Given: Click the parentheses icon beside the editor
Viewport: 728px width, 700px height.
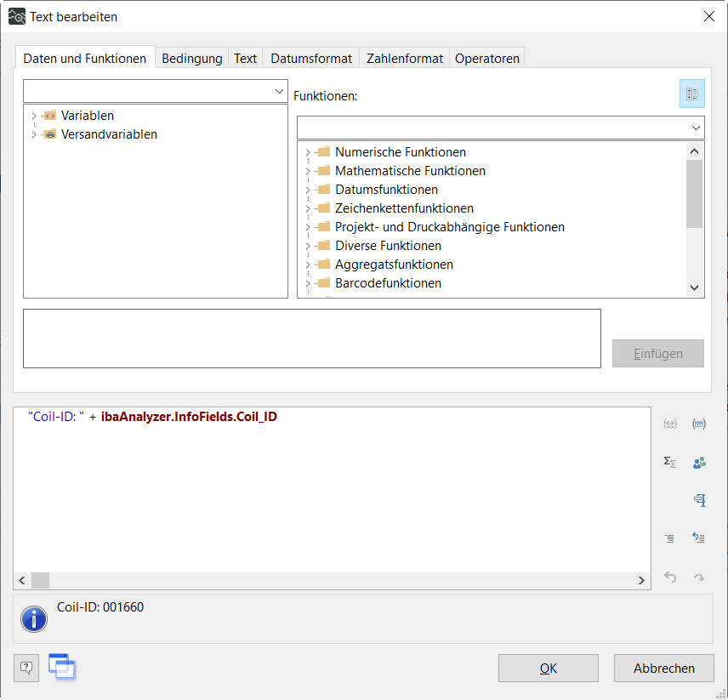Looking at the screenshot, I should tap(699, 424).
